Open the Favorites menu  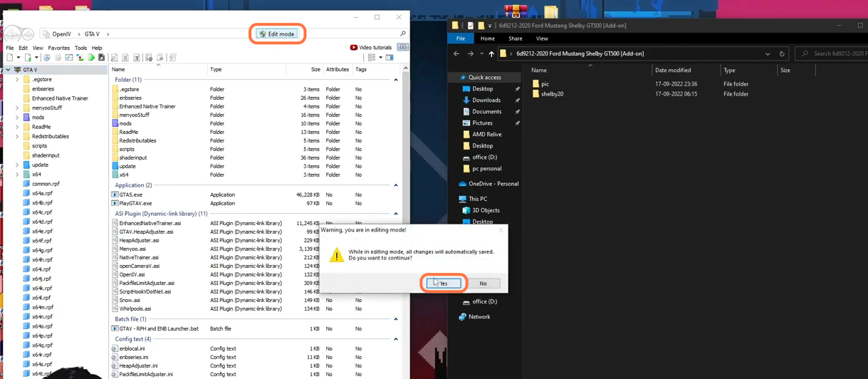[58, 48]
